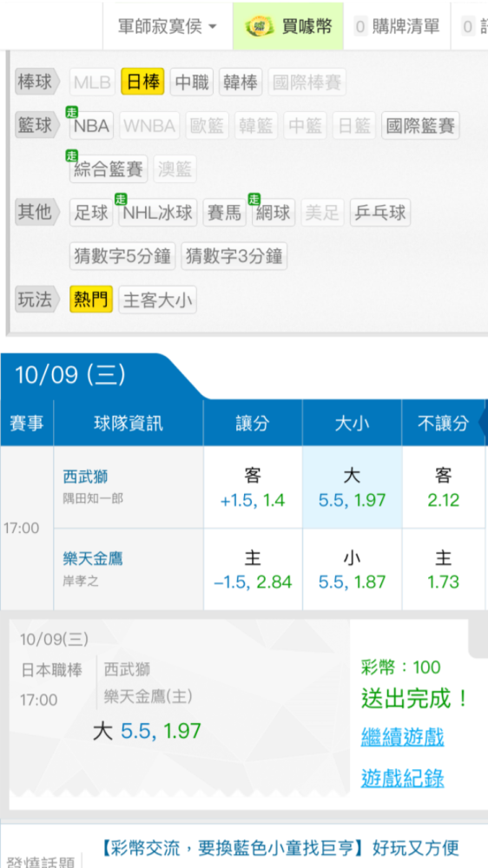The image size is (488, 868).
Task: Select the 歐籃 league filter
Action: tap(208, 126)
